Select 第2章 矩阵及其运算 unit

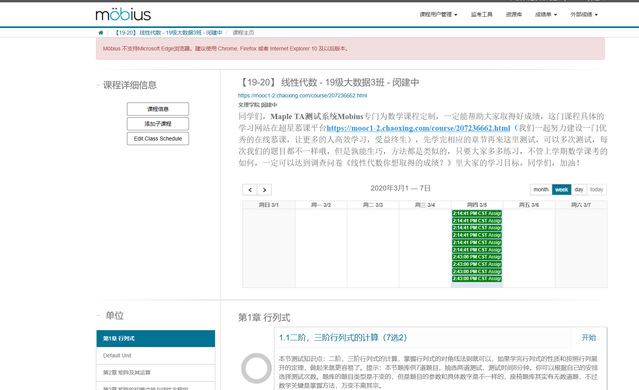point(156,372)
